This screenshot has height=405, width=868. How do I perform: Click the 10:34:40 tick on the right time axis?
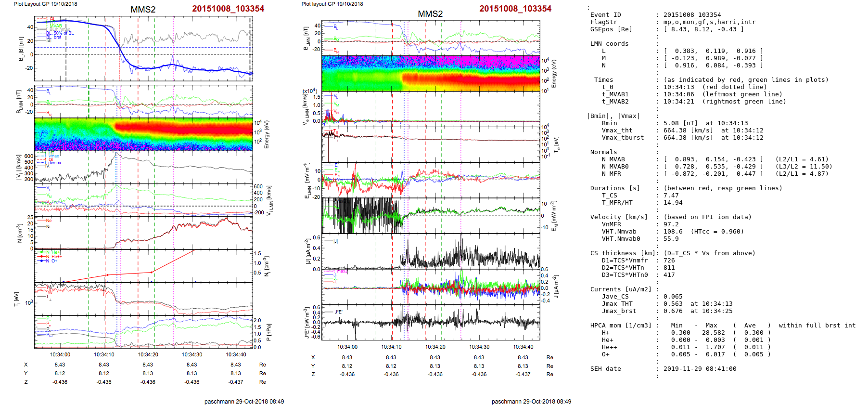pyautogui.click(x=523, y=347)
